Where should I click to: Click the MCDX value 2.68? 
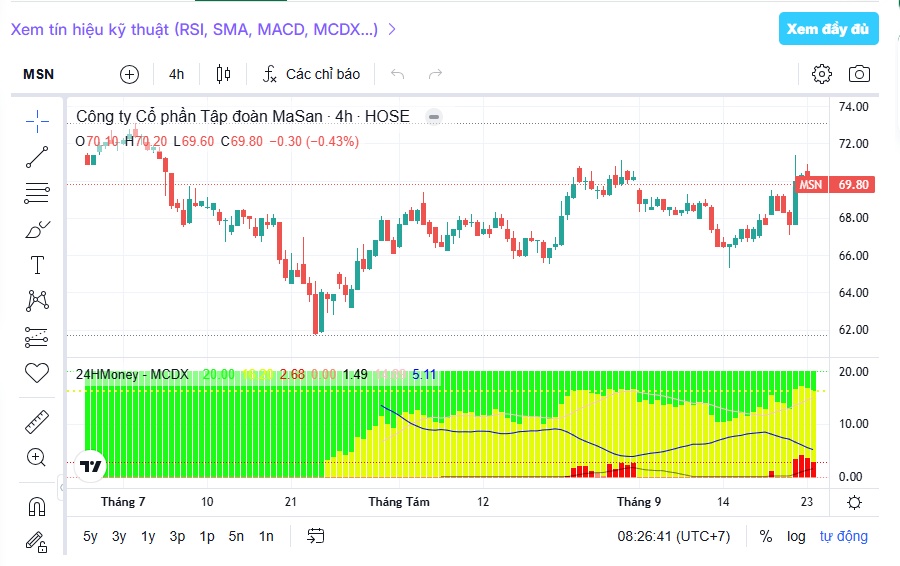pos(292,374)
